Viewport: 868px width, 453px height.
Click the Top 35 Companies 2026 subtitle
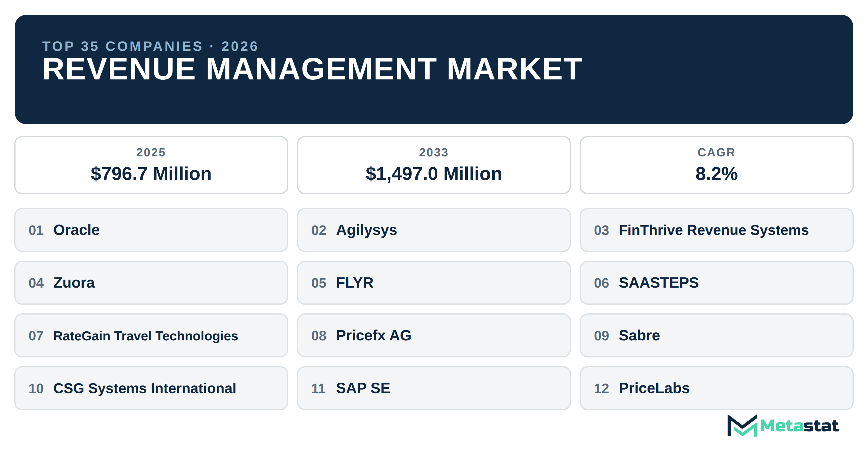click(150, 46)
